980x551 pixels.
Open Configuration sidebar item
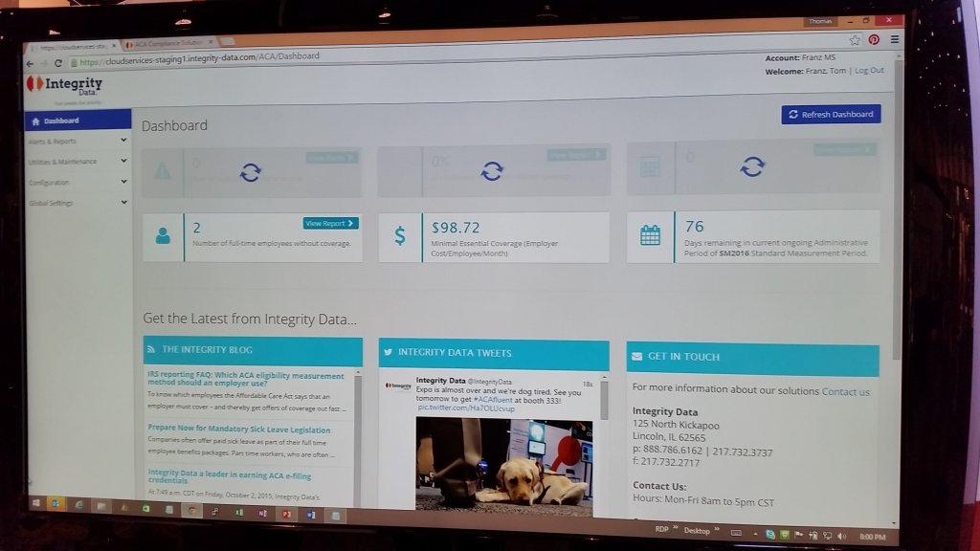pyautogui.click(x=78, y=182)
